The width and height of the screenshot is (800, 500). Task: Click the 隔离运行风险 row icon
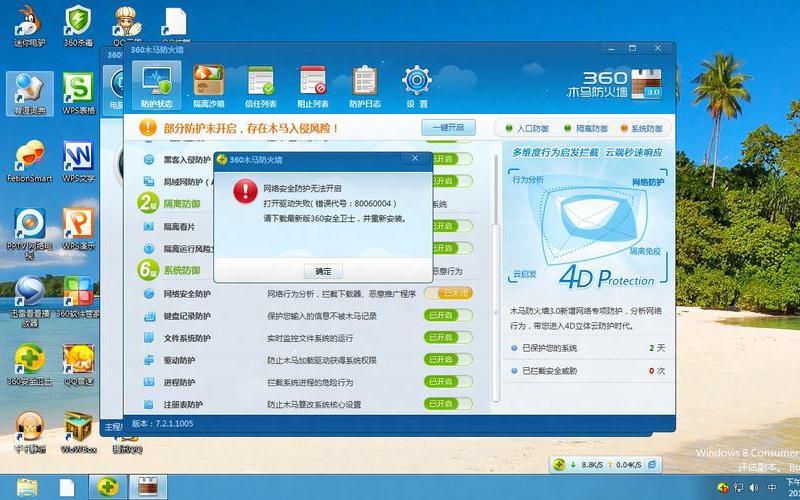[149, 248]
